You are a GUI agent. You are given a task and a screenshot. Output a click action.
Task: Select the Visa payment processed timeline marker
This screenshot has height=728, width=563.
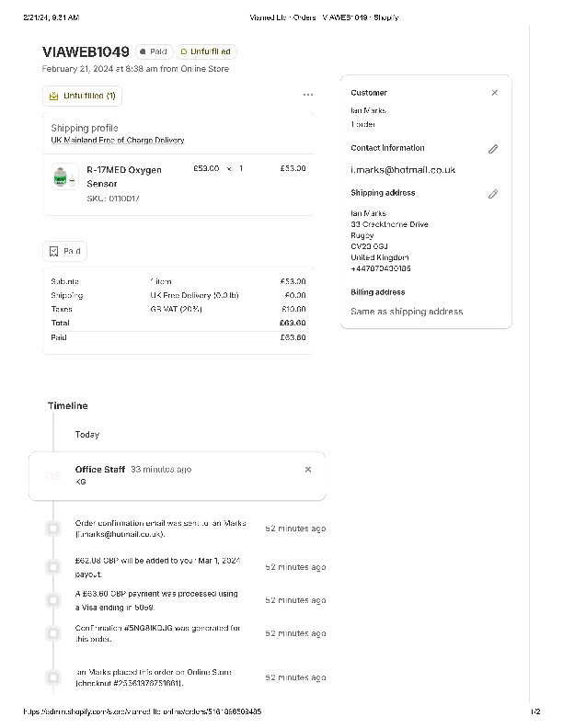[53, 600]
